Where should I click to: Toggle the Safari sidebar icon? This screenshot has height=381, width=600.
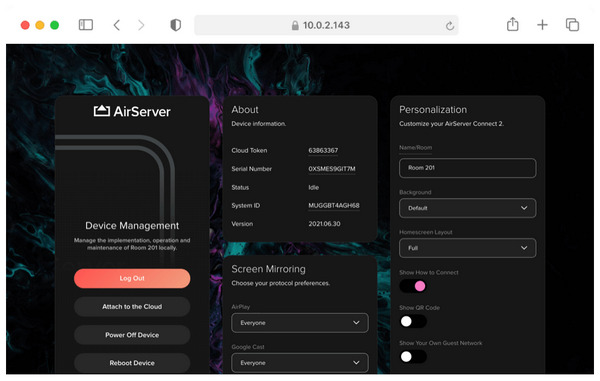pos(86,25)
